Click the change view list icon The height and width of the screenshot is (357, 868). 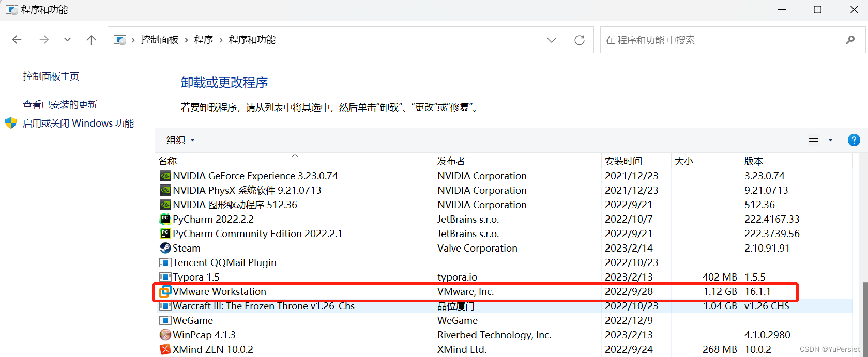(x=814, y=140)
